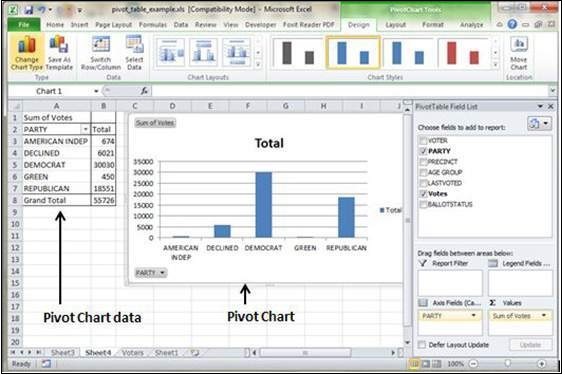The height and width of the screenshot is (375, 565).
Task: Click the Save icon in quick access toolbar
Action: (29, 10)
